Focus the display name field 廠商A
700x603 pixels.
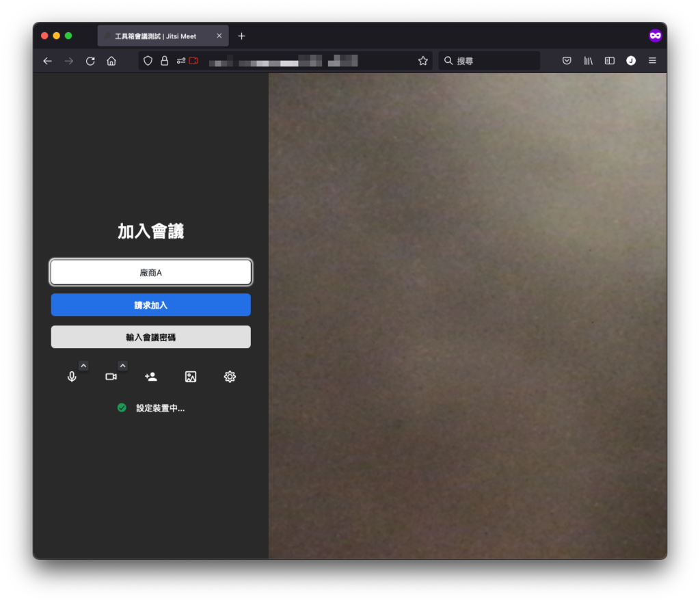(151, 272)
